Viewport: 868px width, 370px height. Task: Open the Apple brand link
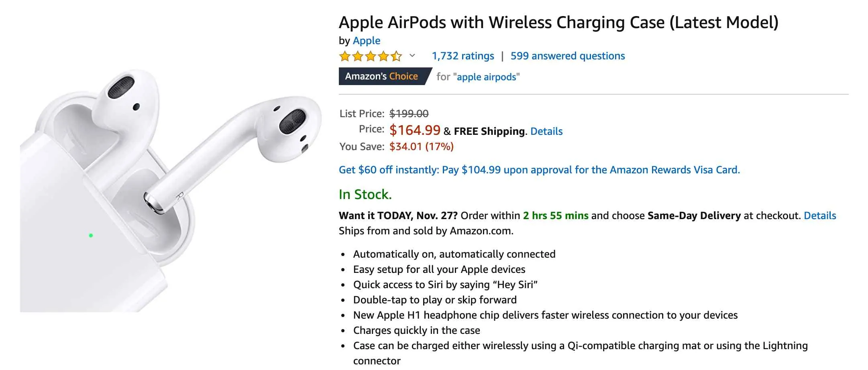367,41
